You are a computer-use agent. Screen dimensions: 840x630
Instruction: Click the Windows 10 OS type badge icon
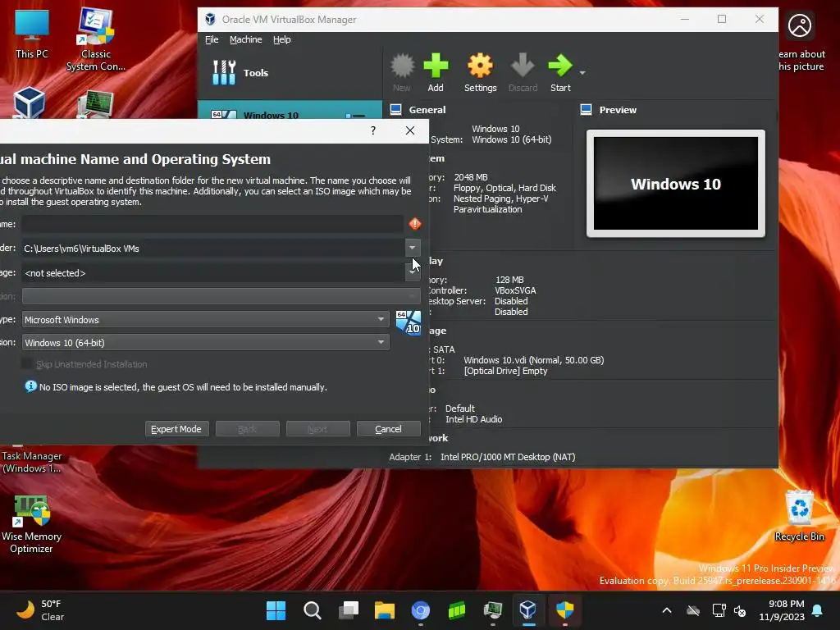coord(409,322)
